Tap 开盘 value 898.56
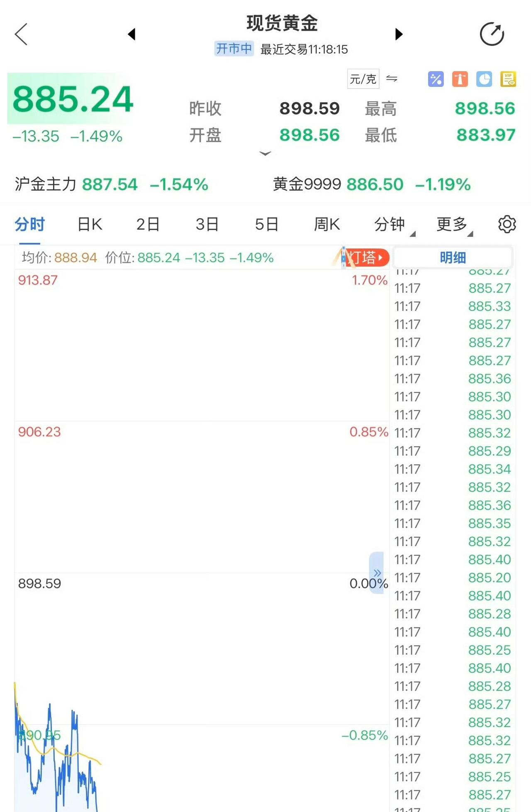Viewport: 531px width, 812px height. click(309, 135)
